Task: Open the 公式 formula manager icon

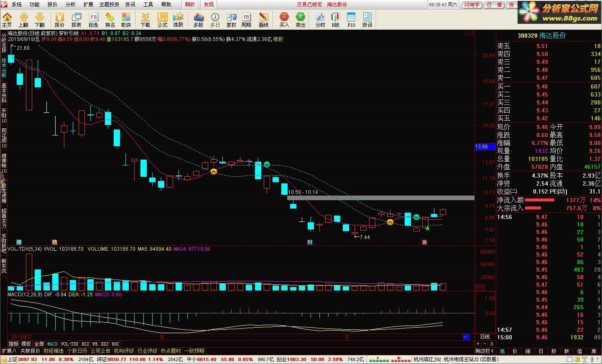Action: click(162, 20)
